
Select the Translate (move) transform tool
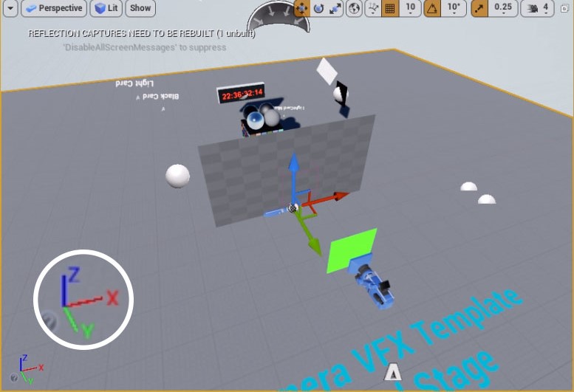301,8
